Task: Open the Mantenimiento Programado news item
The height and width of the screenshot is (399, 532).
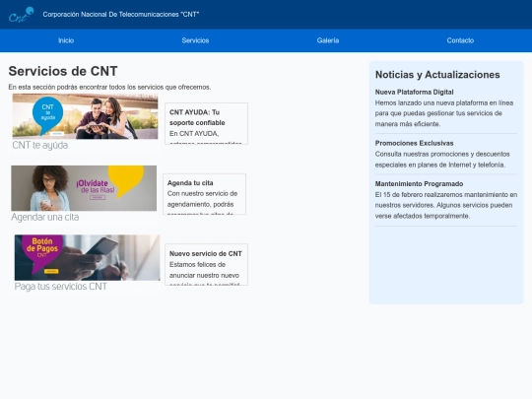Action: 446,200
